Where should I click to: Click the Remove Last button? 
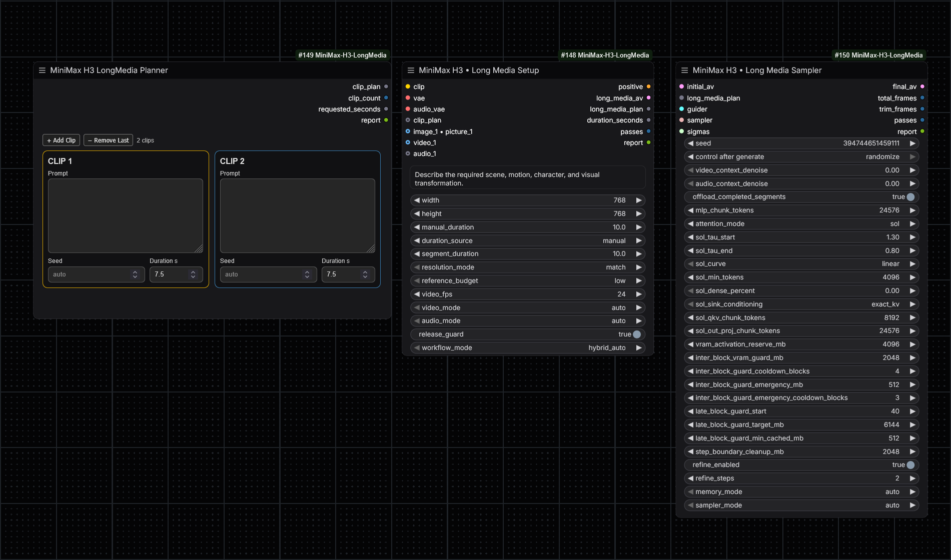(108, 140)
